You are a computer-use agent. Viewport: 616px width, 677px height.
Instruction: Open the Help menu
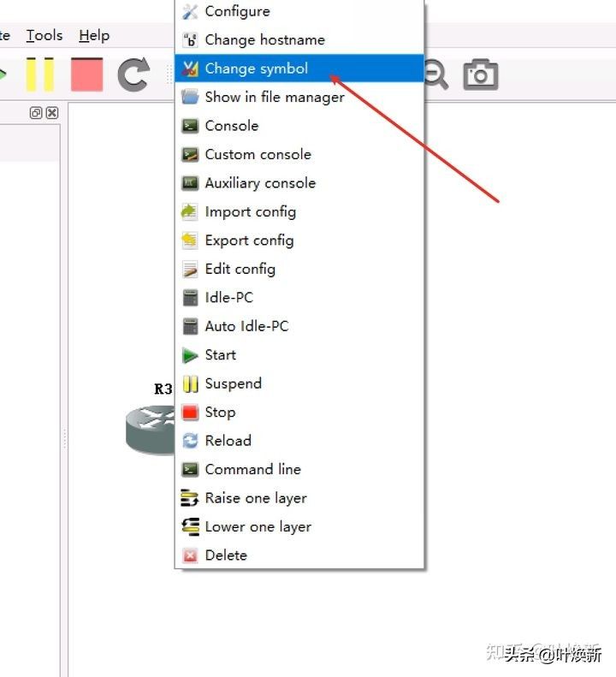[94, 35]
